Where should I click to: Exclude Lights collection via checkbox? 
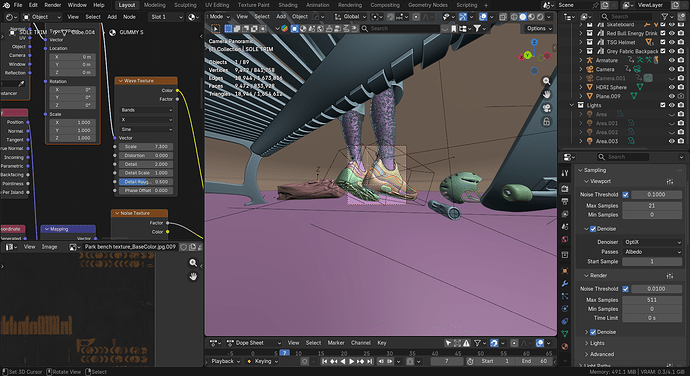pos(663,105)
